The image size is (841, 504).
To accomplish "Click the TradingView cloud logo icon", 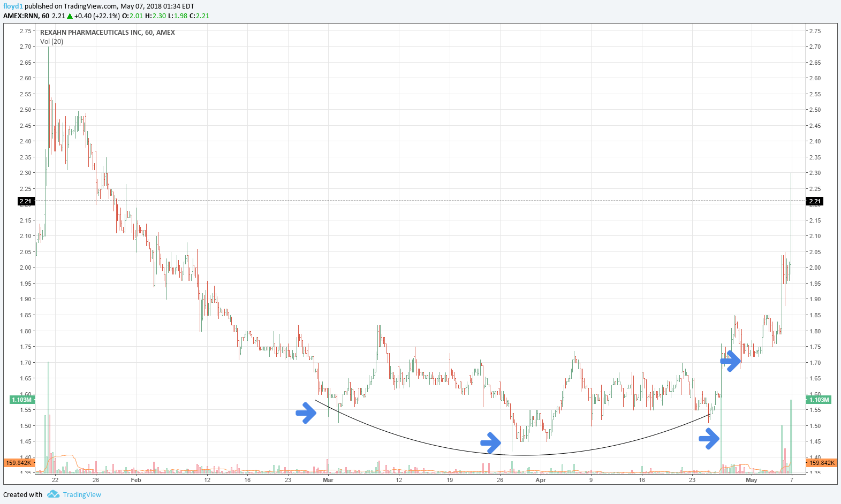I will pyautogui.click(x=53, y=494).
